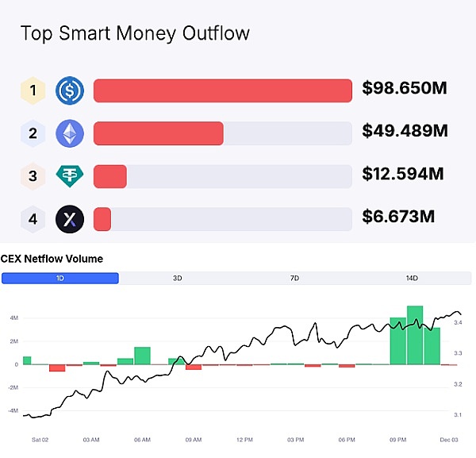Click the dYdX black X icon
The height and width of the screenshot is (458, 476).
70,218
